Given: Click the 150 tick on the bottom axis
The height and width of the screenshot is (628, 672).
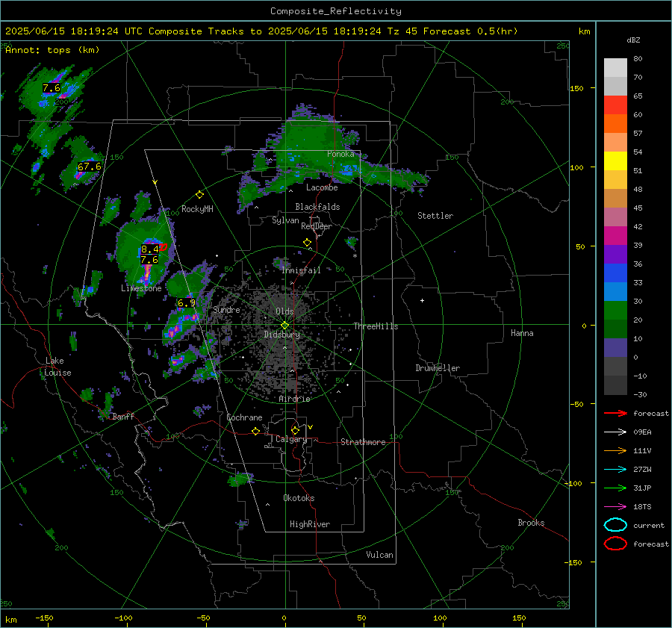Looking at the screenshot, I should (x=519, y=618).
